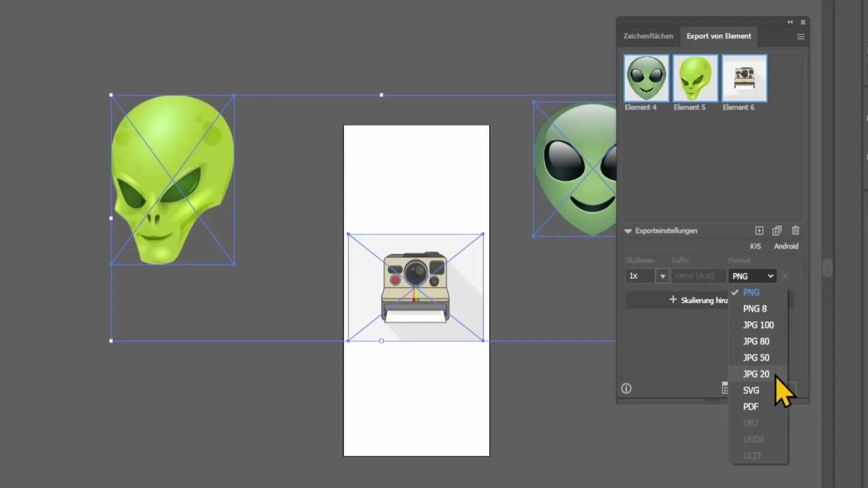Select the Element 4 thumbnail
Screen dimensions: 868x488
click(646, 78)
